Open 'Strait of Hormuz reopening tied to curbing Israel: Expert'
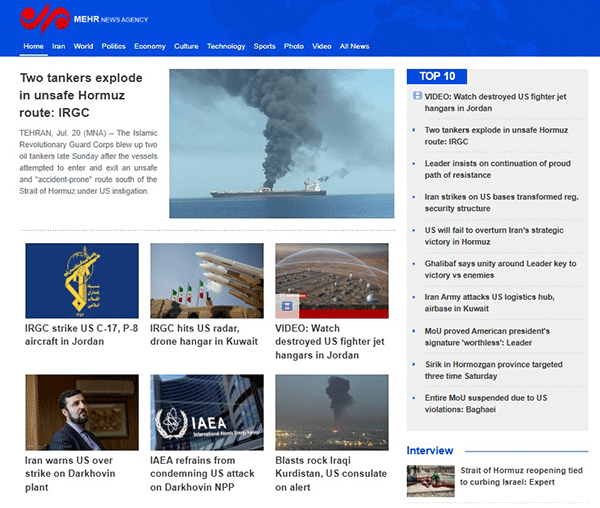Viewport: 600px width, 508px height. [x=521, y=476]
